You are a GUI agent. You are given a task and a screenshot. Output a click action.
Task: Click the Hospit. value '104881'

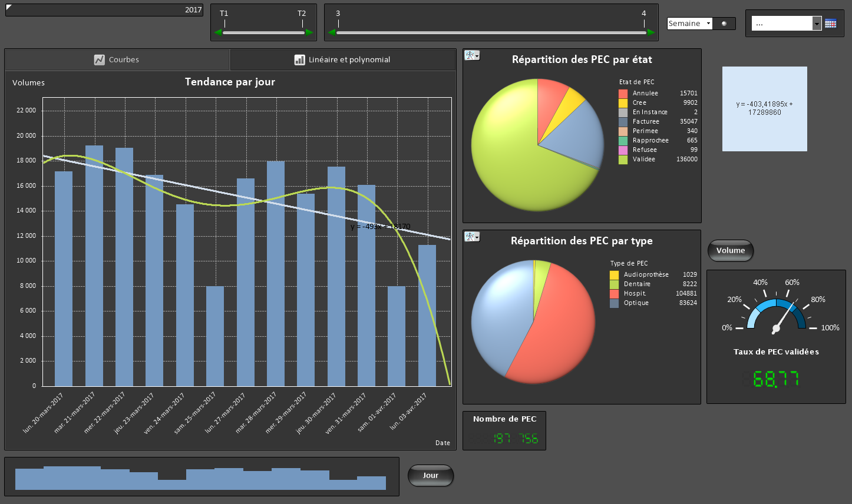686,294
